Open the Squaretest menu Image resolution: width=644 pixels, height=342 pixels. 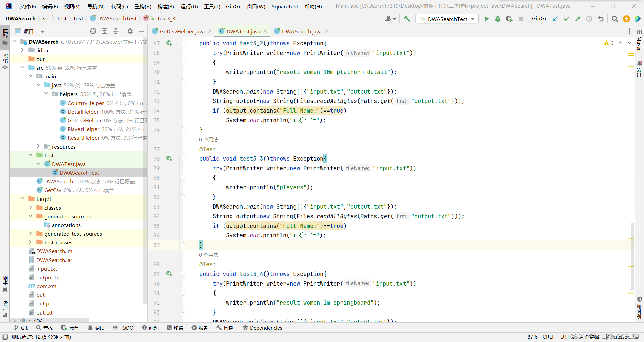[x=285, y=6]
